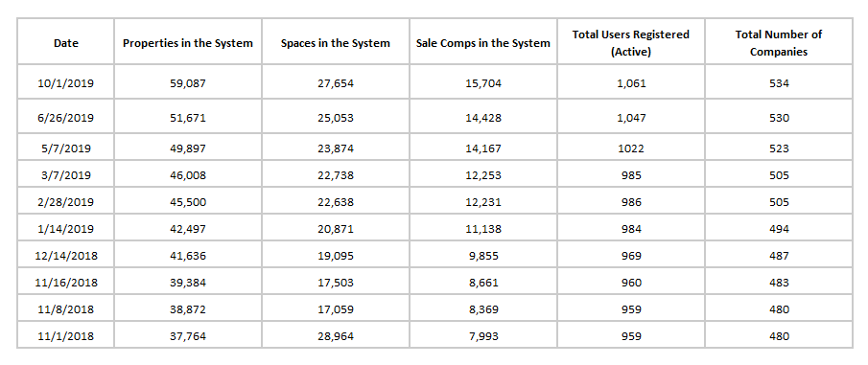This screenshot has width=868, height=365.
Task: Click the 11/1/2018 date cell
Action: [66, 335]
